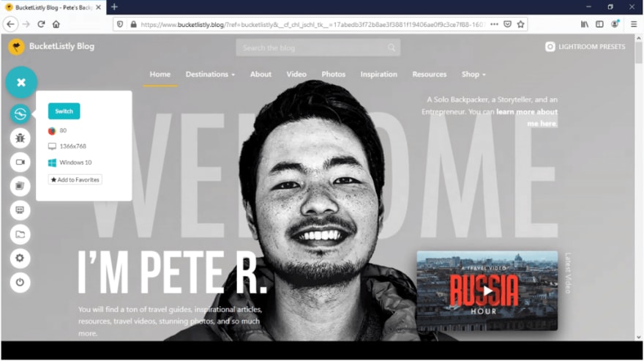644x361 pixels.
Task: End the session with power icon
Action: click(20, 283)
